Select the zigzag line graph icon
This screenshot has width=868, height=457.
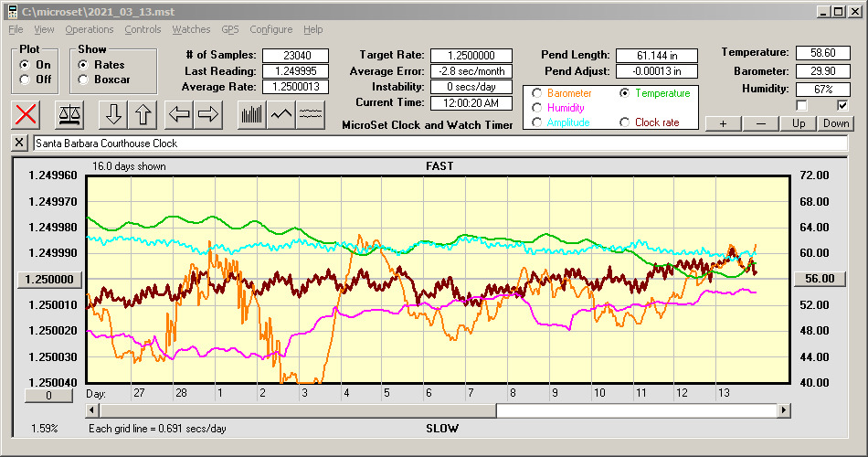(x=281, y=114)
